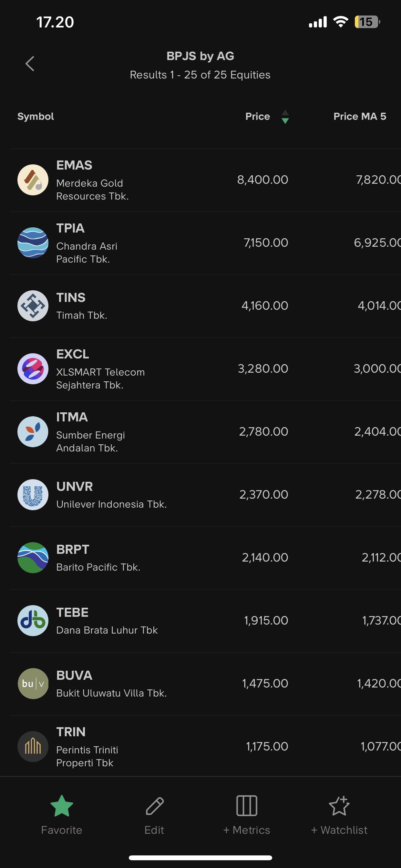Tap the EMAS Merdeka Gold logo
The height and width of the screenshot is (868, 401).
[33, 180]
